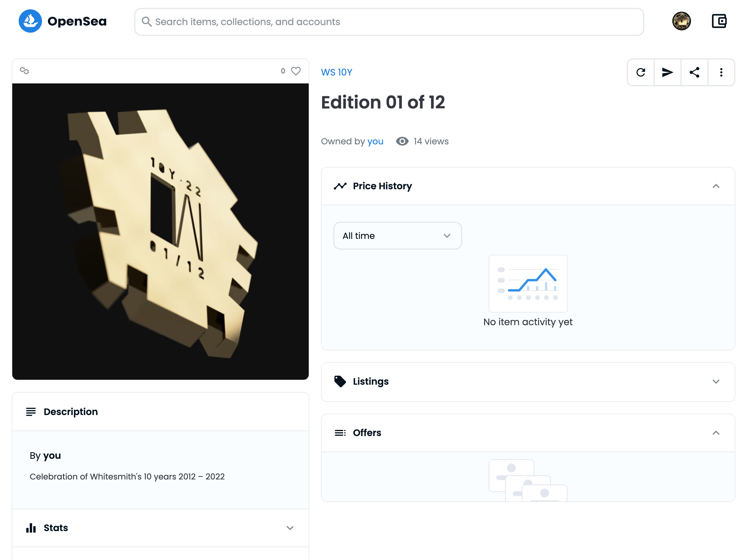
Task: Open the profile avatar menu
Action: (681, 21)
